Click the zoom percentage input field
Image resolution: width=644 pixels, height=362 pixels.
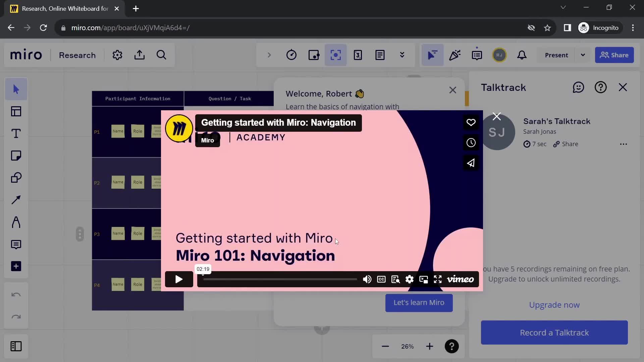(x=408, y=347)
